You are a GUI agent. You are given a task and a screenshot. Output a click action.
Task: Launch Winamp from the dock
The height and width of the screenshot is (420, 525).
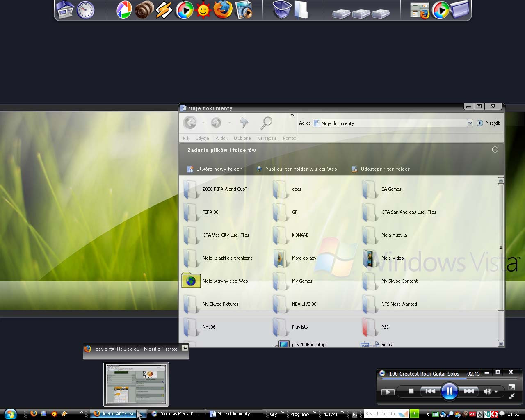pyautogui.click(x=164, y=10)
